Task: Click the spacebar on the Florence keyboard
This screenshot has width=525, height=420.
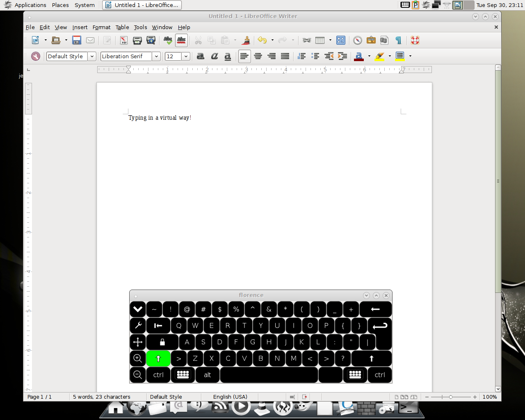Action: [269, 375]
